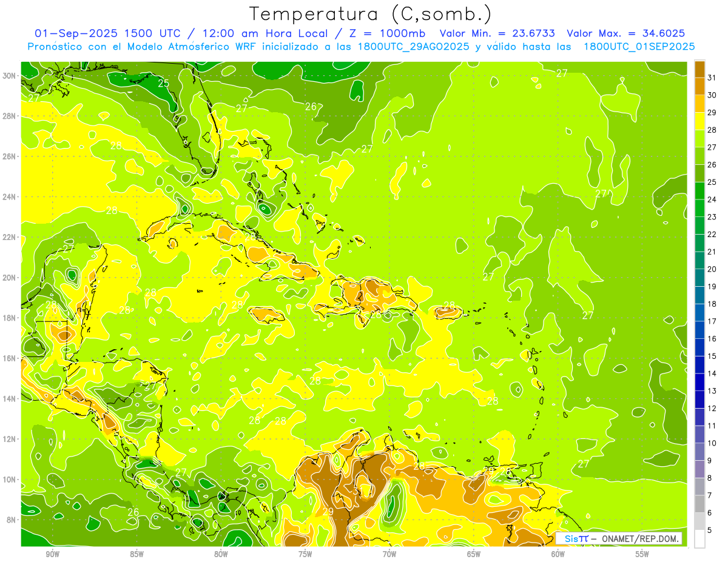728x562 pixels.
Task: Click the number 5 on the color legend
Action: click(710, 530)
